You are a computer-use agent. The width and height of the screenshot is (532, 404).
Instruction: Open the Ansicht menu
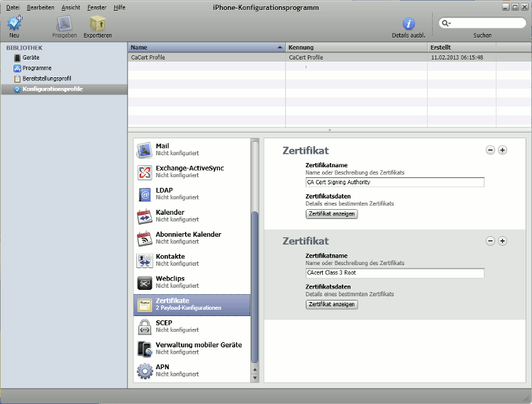pos(71,6)
